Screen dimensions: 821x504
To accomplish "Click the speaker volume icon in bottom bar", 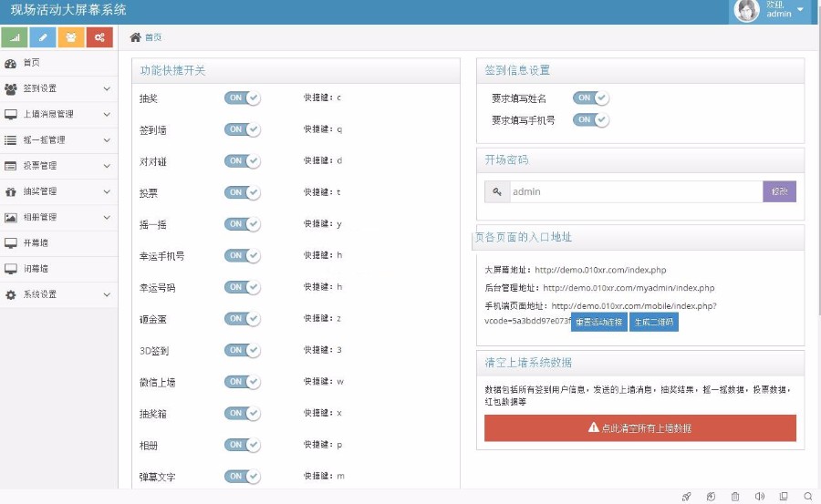I will click(x=759, y=497).
